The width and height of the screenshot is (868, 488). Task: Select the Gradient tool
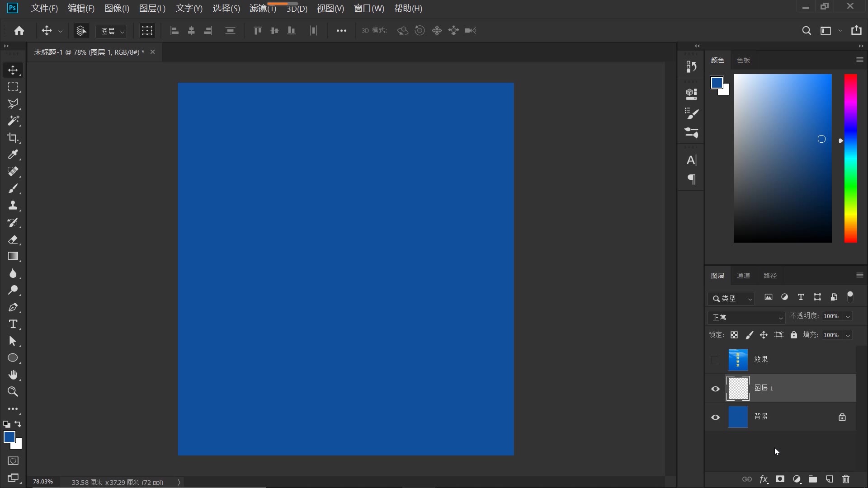click(x=13, y=256)
